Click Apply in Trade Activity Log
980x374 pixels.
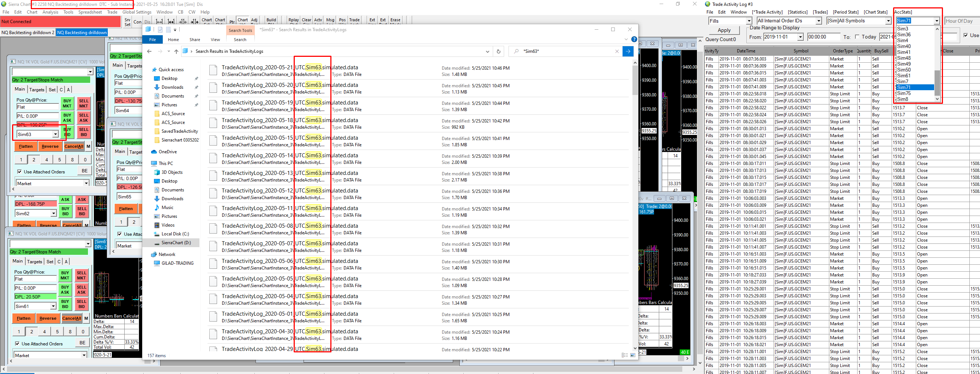coord(724,30)
